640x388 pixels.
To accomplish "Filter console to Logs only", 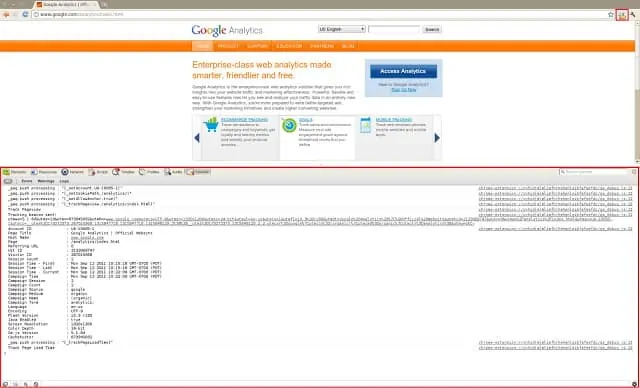I will click(x=64, y=181).
